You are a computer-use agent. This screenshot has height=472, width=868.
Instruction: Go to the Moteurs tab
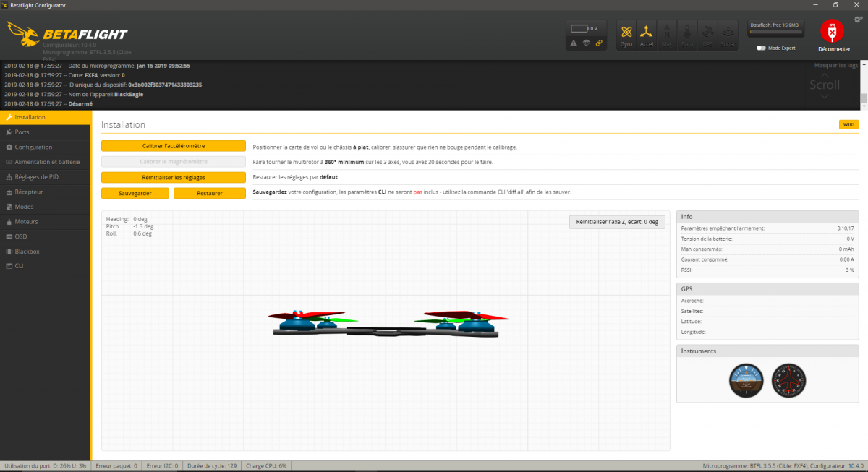coord(27,222)
